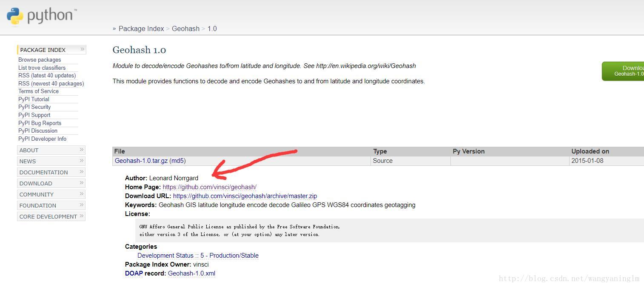This screenshot has height=287, width=644.
Task: Open PyPI Developer Info
Action: [42, 139]
